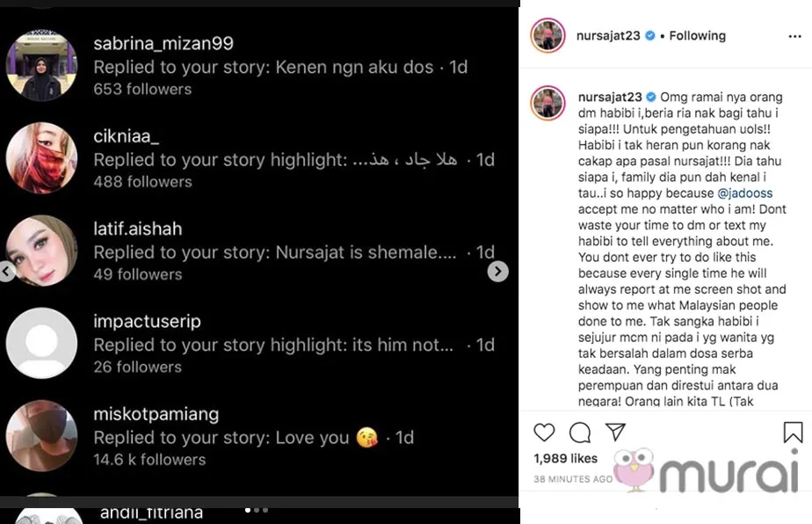Open latif.aishah profile avatar

tap(41, 251)
